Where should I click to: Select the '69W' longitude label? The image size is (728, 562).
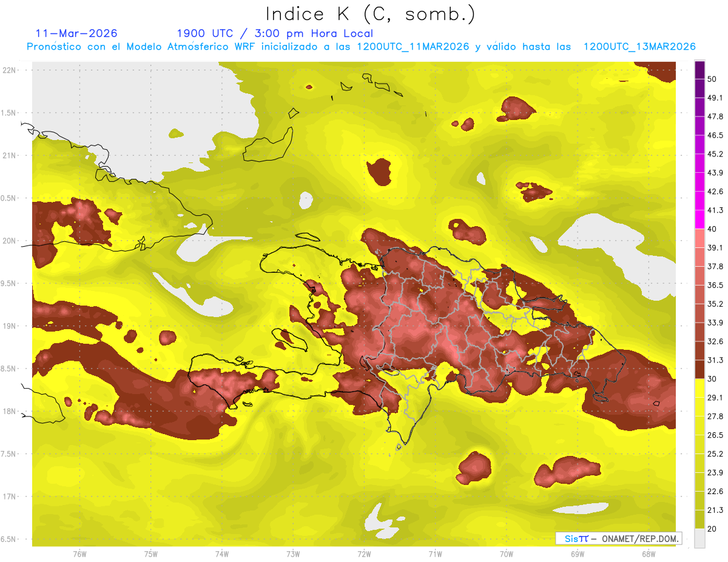[x=577, y=554]
